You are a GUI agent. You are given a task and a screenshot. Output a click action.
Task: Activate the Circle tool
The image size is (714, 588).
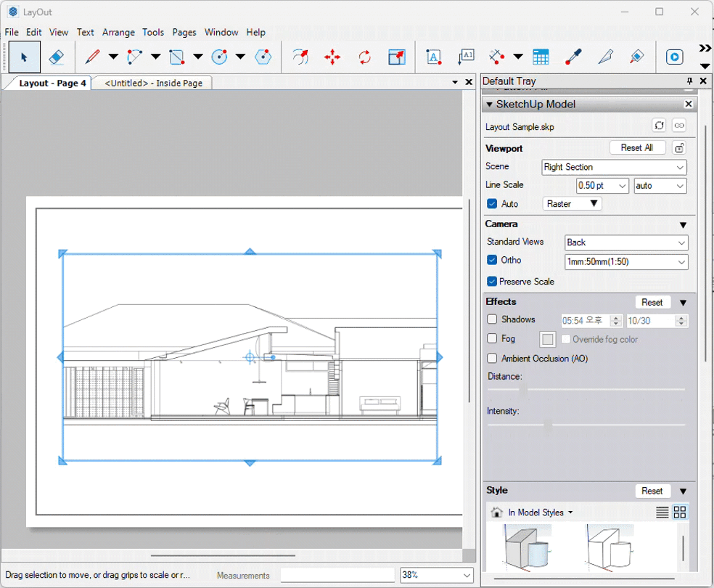pos(219,57)
